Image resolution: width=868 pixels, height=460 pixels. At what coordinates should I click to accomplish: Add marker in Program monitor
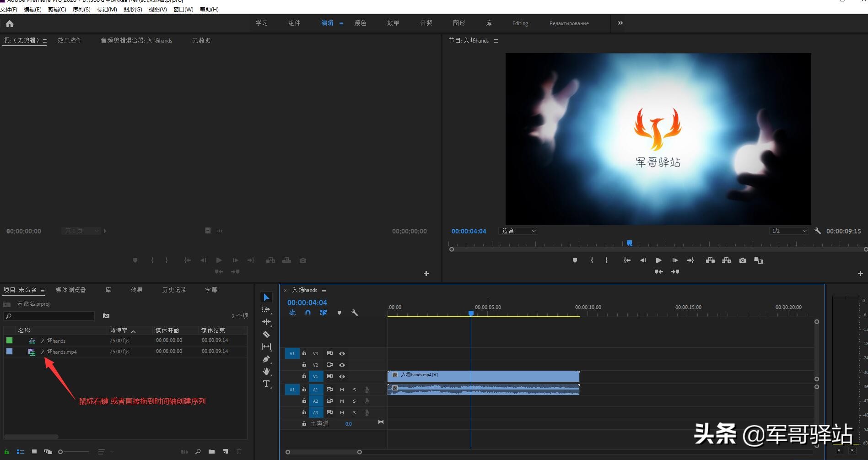click(x=575, y=260)
